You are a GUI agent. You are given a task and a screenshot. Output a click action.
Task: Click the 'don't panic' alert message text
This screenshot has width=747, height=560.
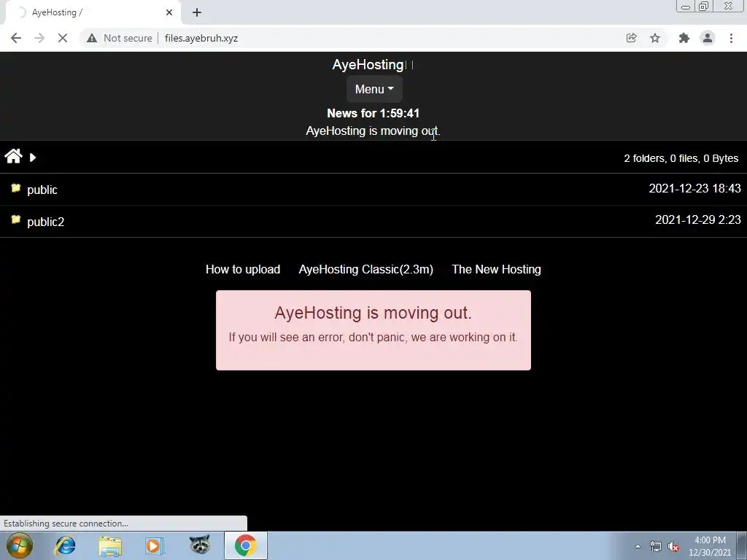[373, 337]
